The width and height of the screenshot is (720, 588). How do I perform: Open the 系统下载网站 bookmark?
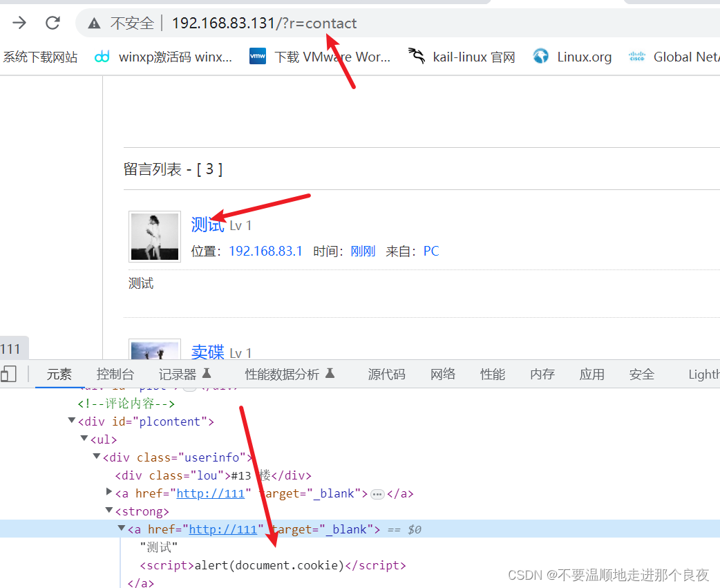40,57
